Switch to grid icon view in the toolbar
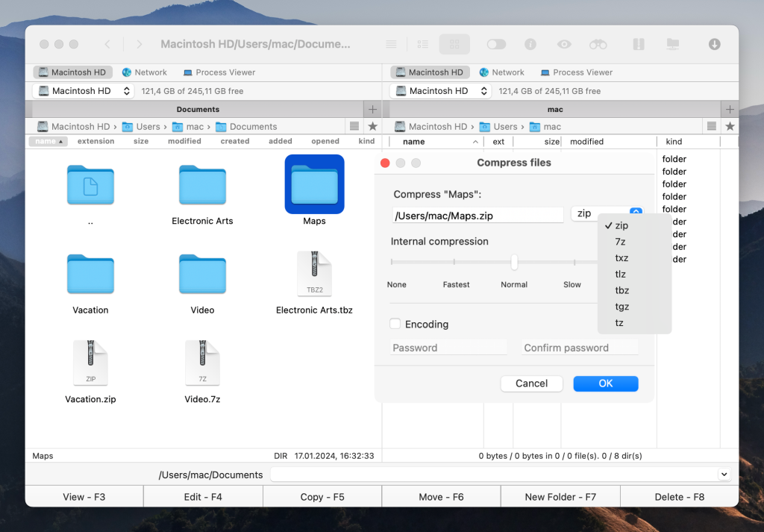Screen dimensions: 764x532 click(454, 44)
